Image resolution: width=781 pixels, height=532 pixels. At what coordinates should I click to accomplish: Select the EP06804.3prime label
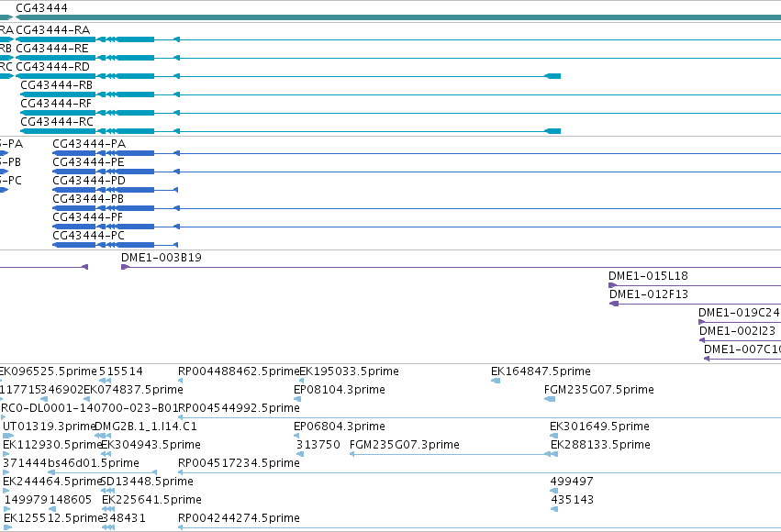pyautogui.click(x=340, y=427)
